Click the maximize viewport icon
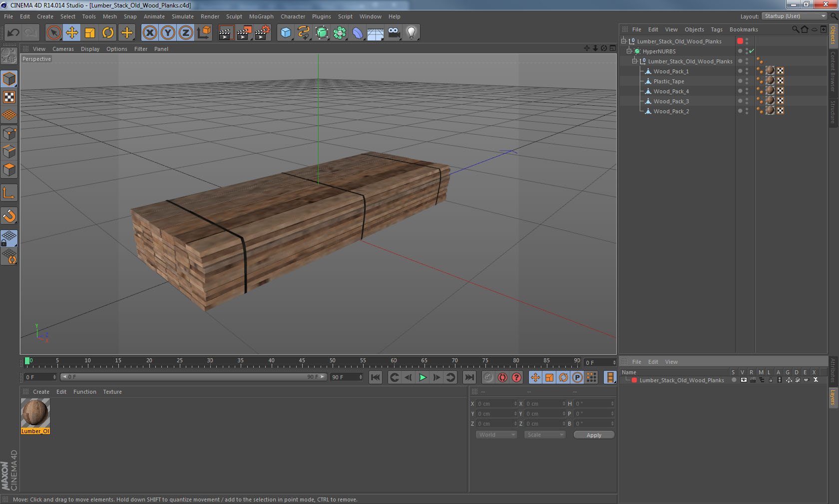 [612, 48]
